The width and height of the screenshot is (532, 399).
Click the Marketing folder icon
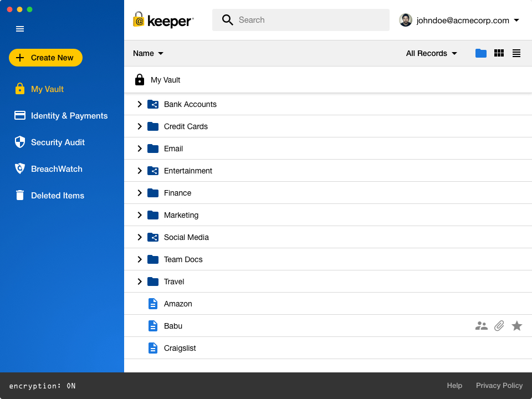153,215
